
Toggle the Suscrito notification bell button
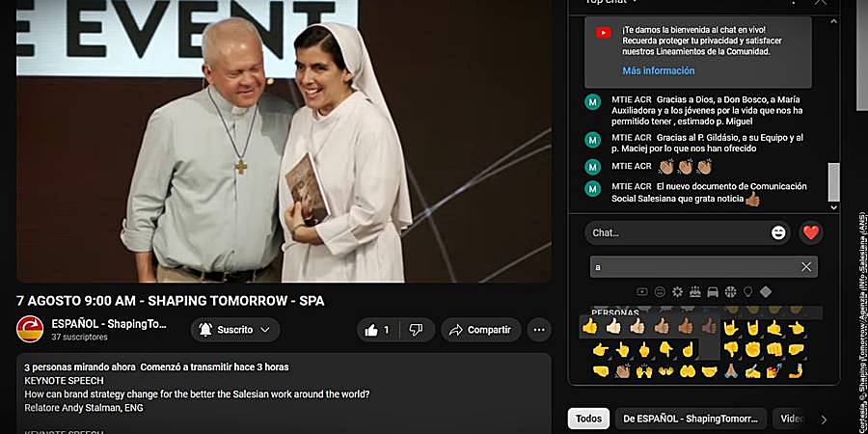coord(235,330)
